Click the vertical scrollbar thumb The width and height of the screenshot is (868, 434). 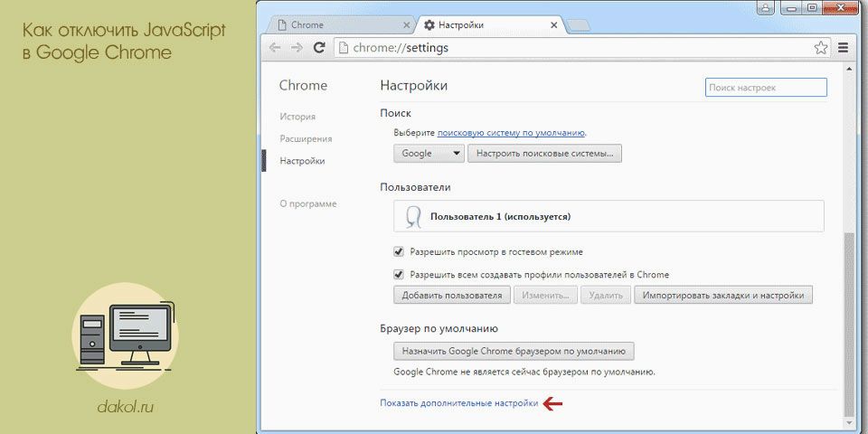click(x=850, y=324)
